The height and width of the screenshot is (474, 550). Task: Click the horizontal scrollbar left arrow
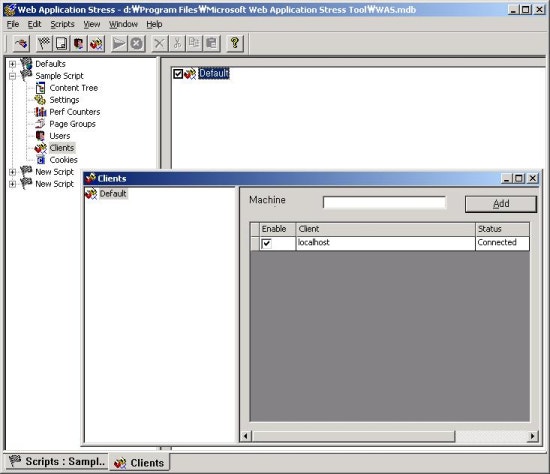246,436
